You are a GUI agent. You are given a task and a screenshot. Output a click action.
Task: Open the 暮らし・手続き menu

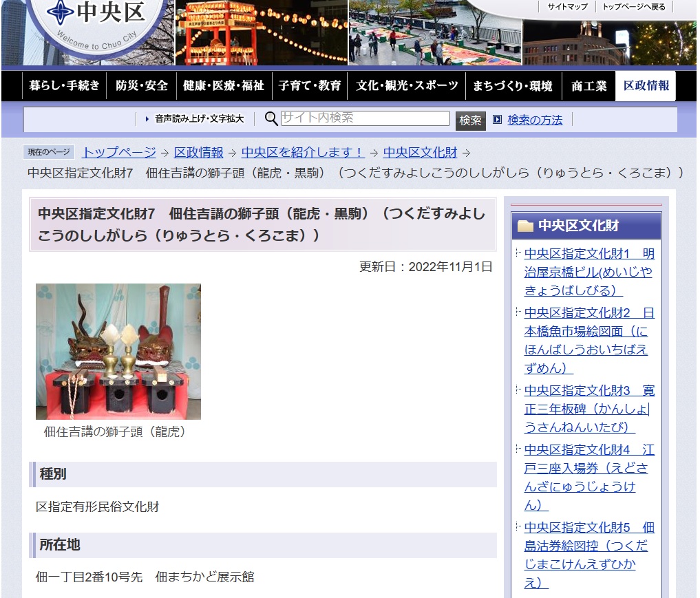click(65, 86)
